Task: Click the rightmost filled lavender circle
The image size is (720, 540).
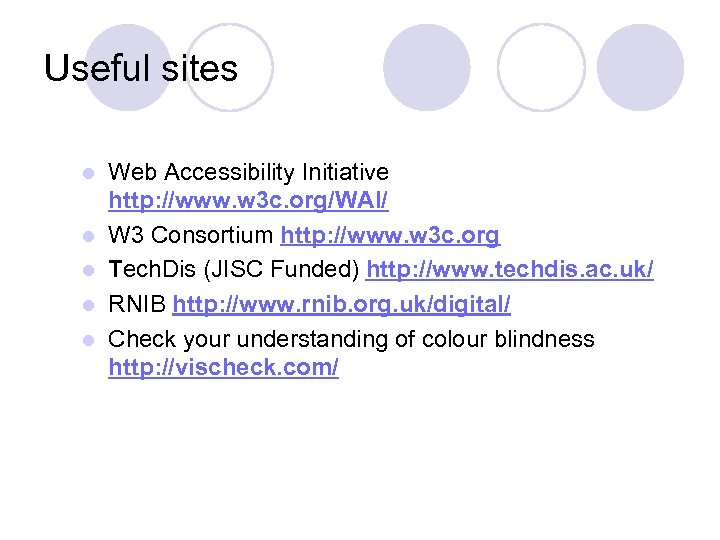Action: pos(641,67)
